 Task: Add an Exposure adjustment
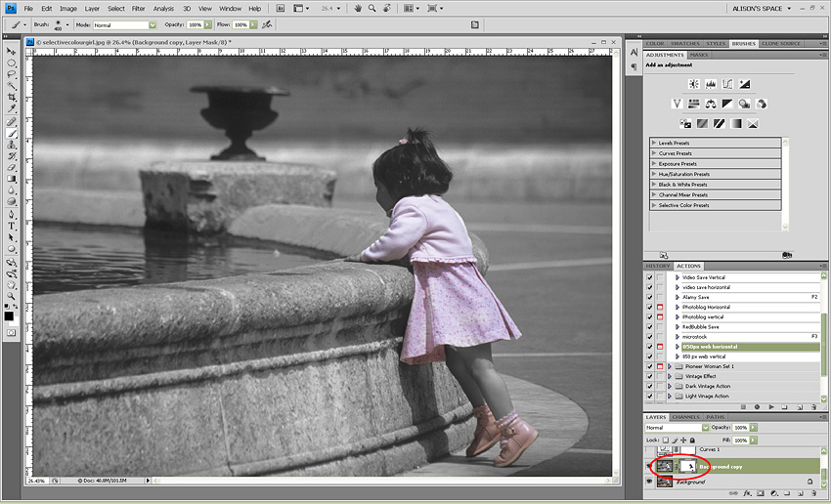tap(745, 84)
